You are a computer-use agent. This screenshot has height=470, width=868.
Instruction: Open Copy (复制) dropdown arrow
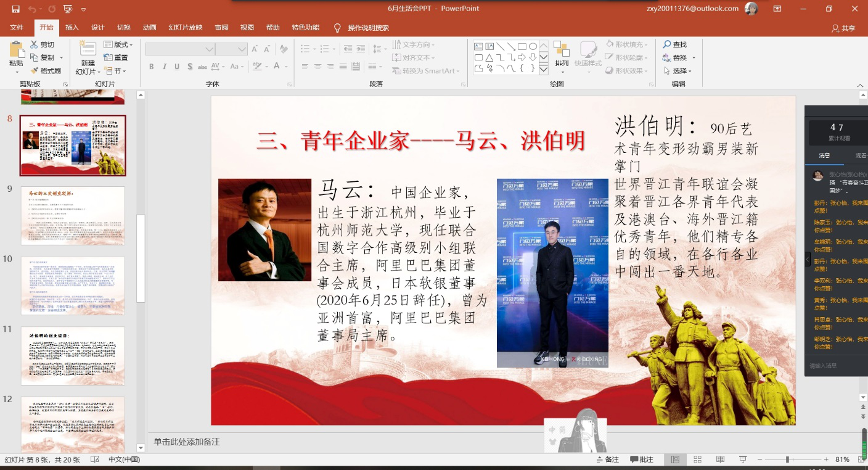pyautogui.click(x=61, y=58)
